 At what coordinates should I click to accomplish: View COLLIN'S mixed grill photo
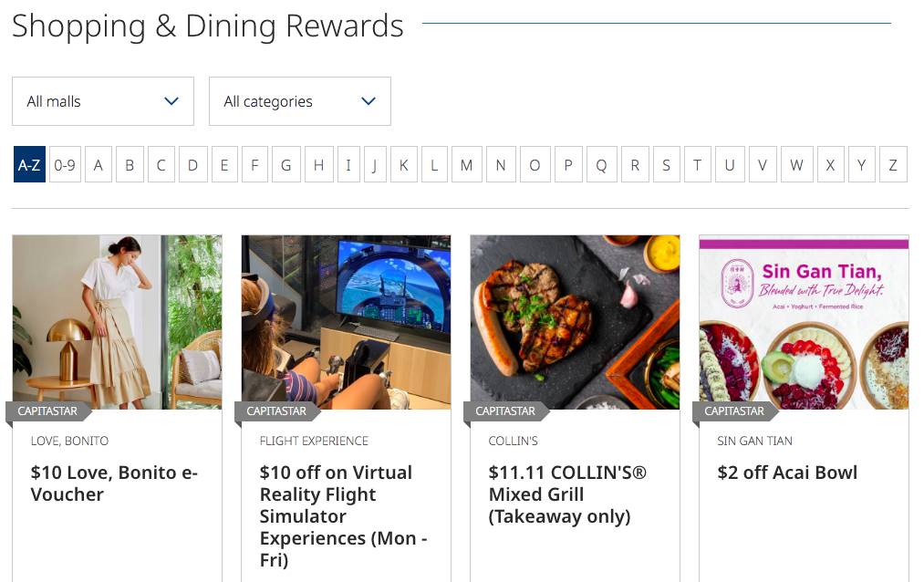[x=575, y=319]
